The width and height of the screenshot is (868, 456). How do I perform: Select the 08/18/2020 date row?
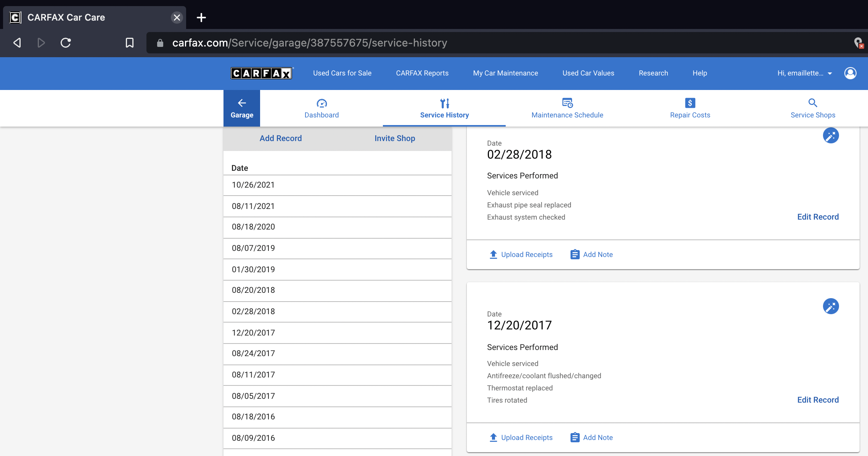338,227
